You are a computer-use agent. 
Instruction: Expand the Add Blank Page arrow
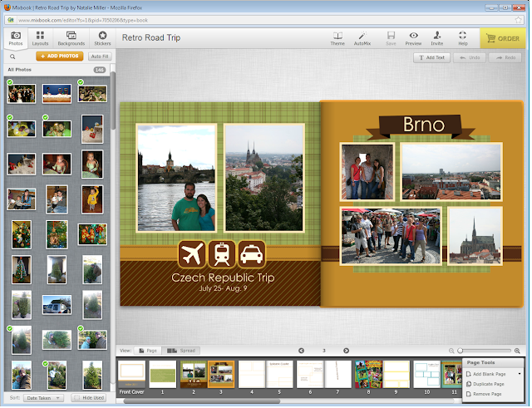[520, 374]
